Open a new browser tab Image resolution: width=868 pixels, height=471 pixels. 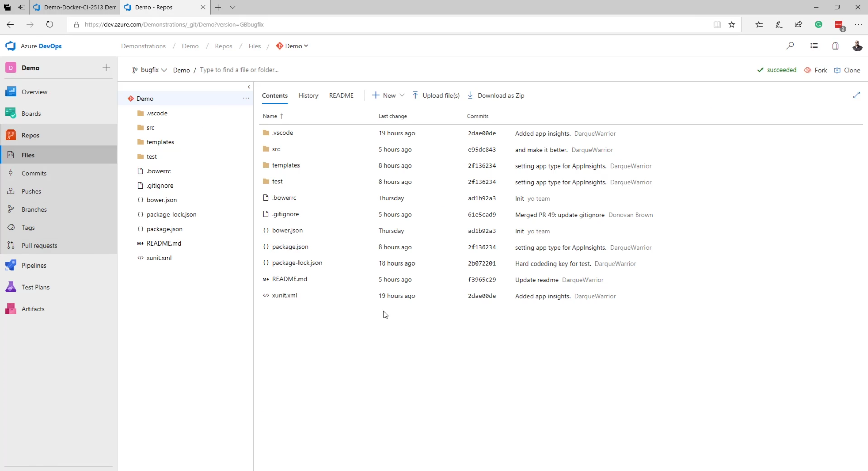(218, 7)
